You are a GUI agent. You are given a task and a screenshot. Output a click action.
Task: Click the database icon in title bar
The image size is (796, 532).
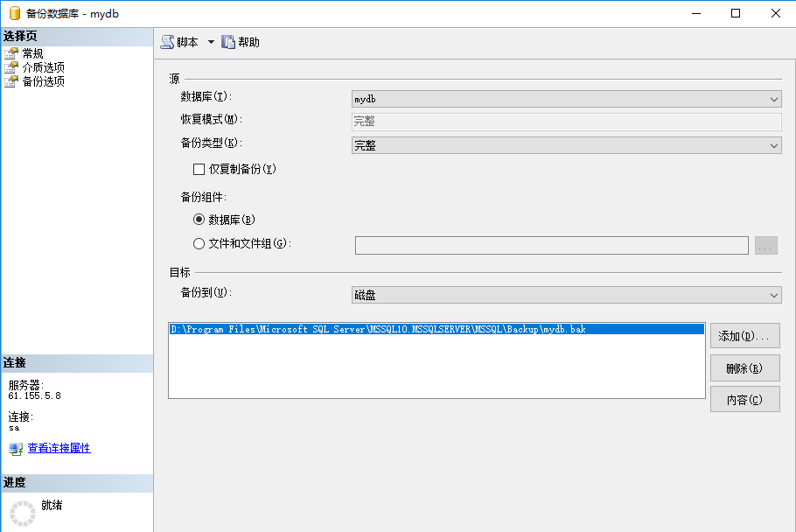[15, 13]
